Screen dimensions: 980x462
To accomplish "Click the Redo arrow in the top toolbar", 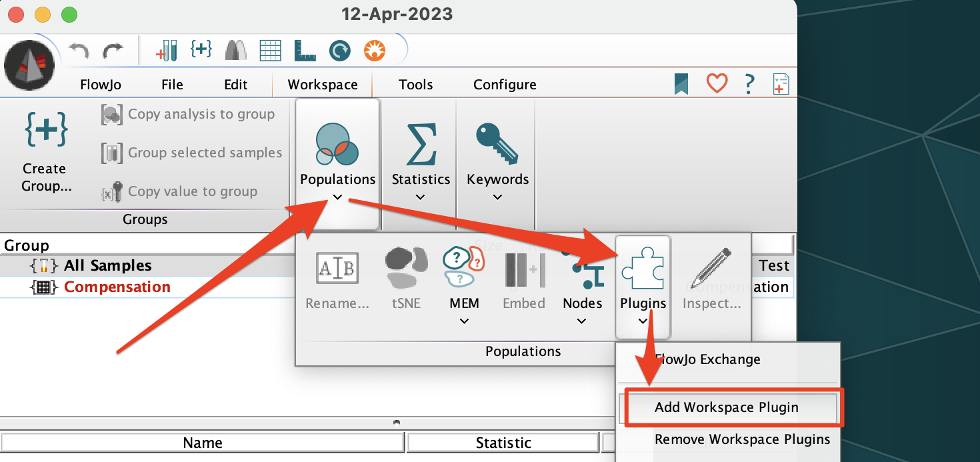I will pyautogui.click(x=112, y=50).
